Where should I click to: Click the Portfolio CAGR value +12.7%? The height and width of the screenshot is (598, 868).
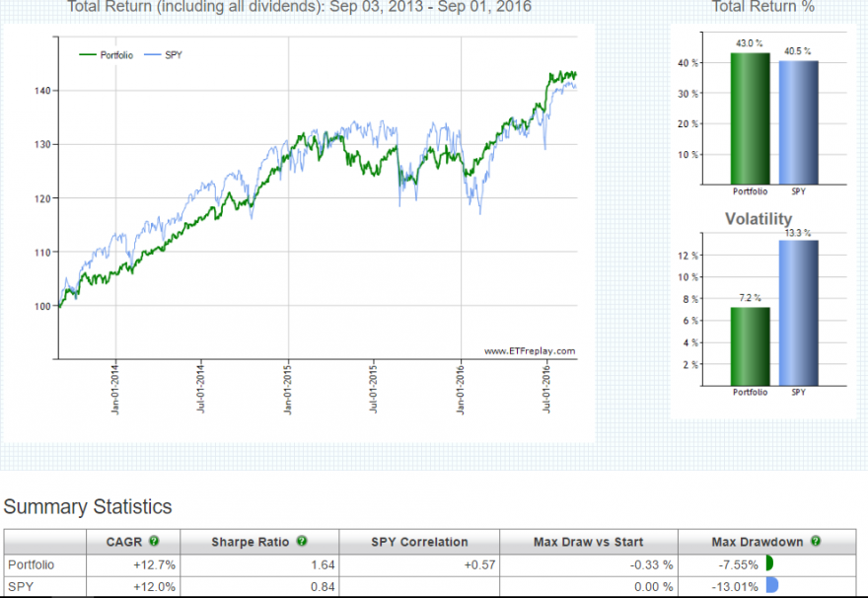click(154, 564)
